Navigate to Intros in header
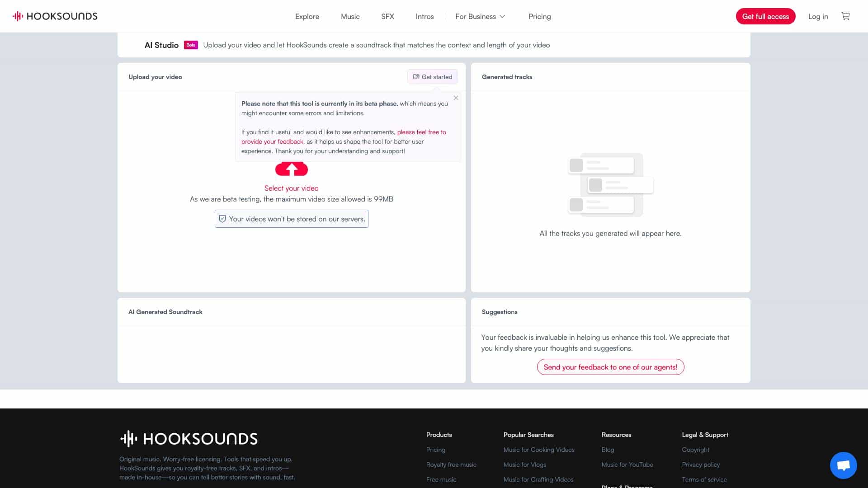The image size is (868, 488). (425, 16)
